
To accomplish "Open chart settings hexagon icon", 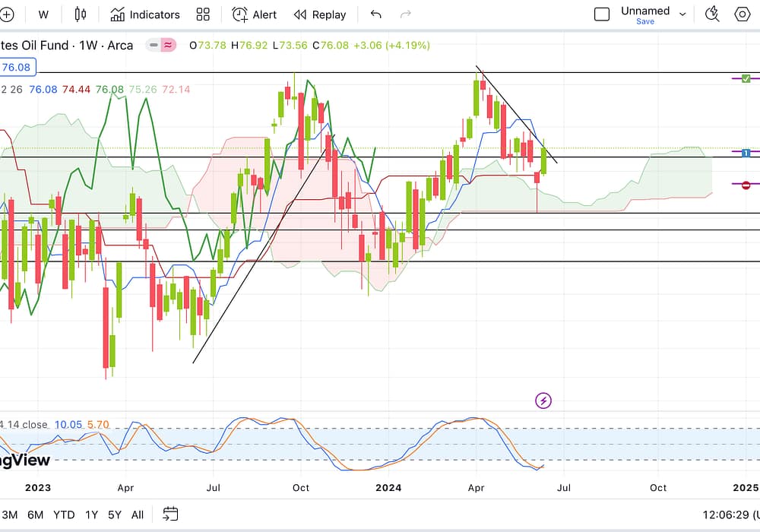I will (743, 14).
